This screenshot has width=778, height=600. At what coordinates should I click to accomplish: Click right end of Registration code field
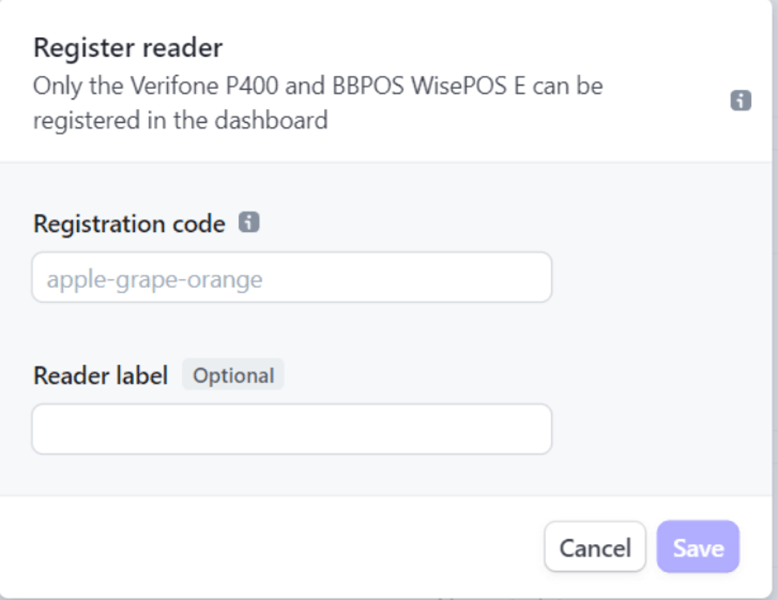coord(530,278)
